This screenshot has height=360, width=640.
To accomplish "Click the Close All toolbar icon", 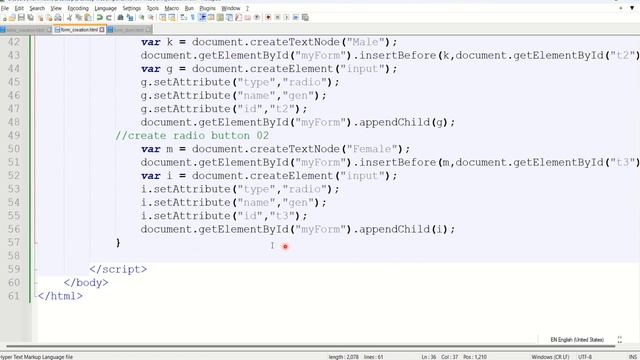I will coord(49,18).
